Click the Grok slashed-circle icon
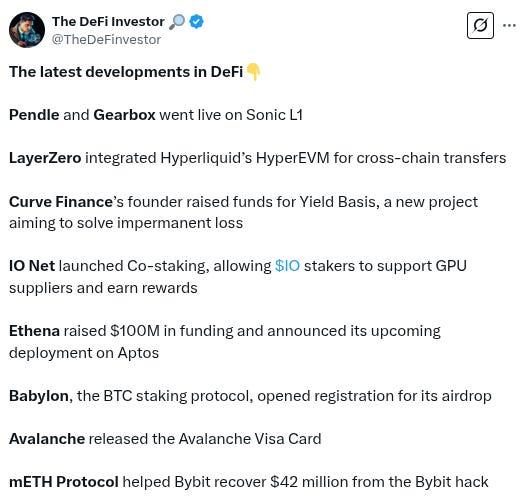This screenshot has height=499, width=530. (x=480, y=25)
